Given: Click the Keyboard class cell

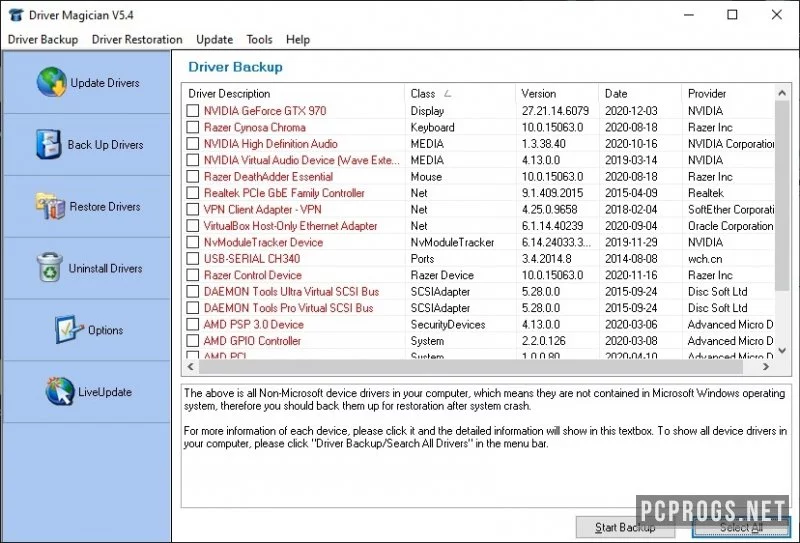Looking at the screenshot, I should point(432,127).
